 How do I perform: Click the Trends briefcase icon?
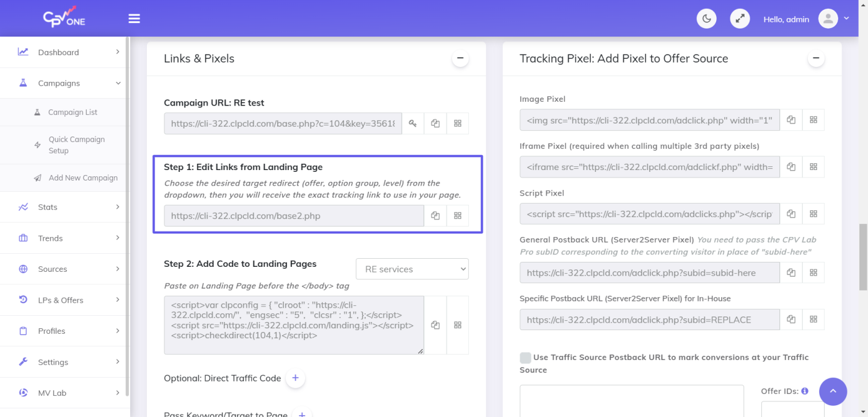click(23, 238)
